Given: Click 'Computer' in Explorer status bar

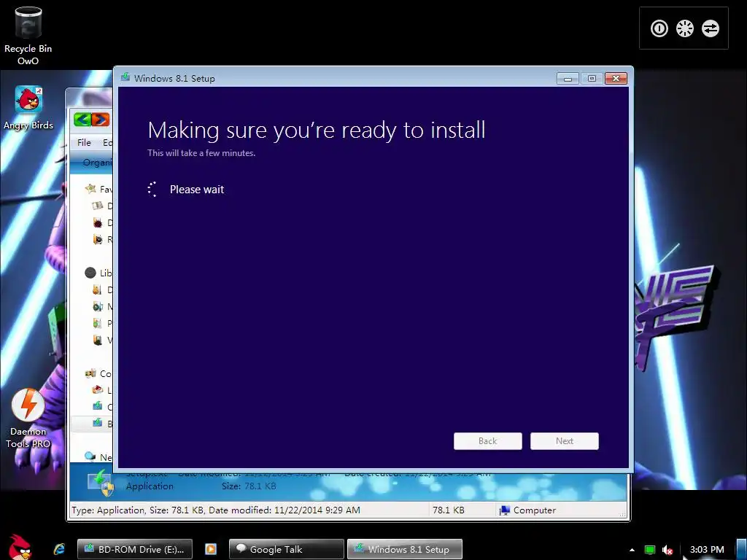Looking at the screenshot, I should 528,510.
